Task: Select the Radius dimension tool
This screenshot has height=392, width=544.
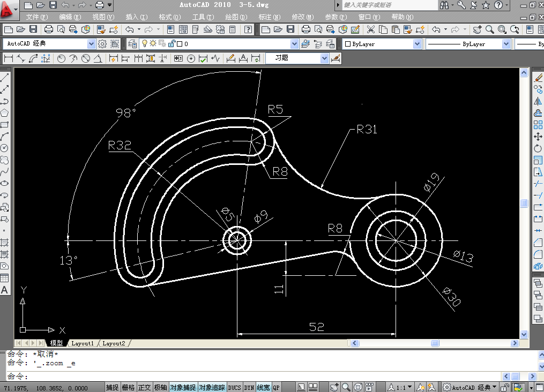Action: coord(62,58)
